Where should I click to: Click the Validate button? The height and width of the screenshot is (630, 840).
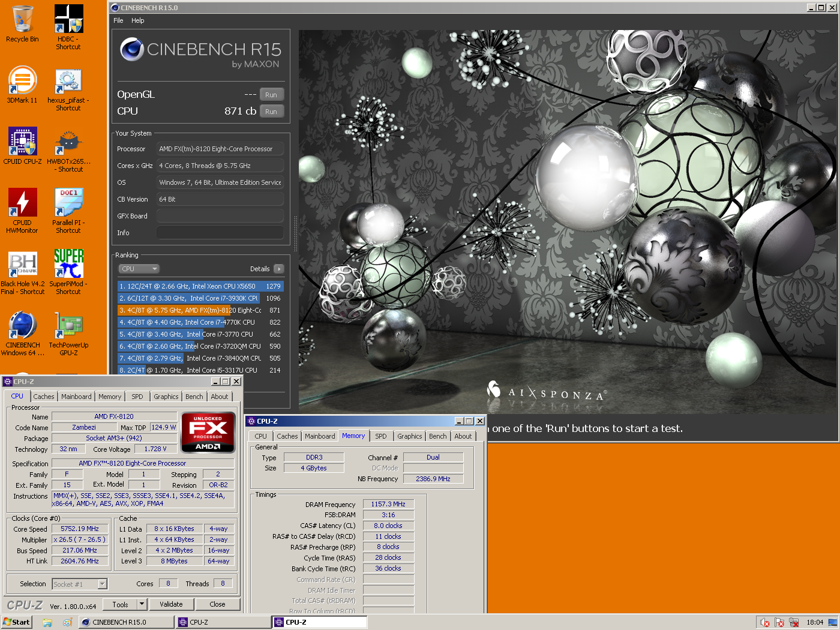(x=171, y=604)
